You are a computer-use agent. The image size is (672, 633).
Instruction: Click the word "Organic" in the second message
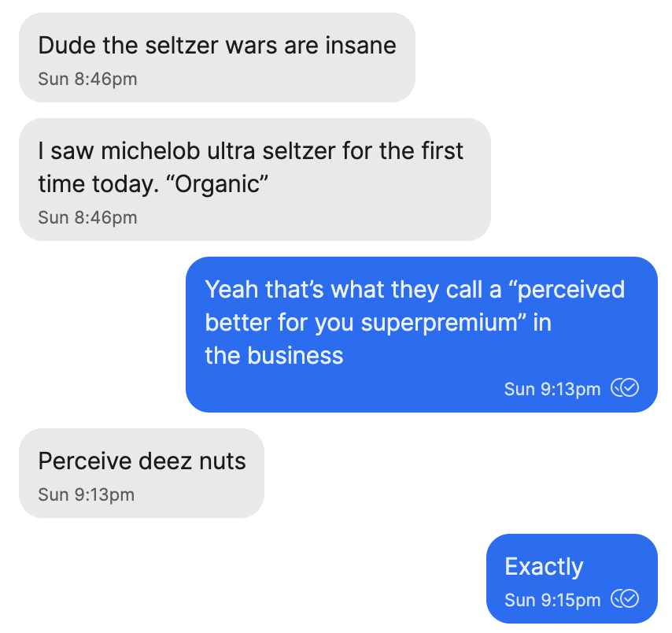pos(217,184)
